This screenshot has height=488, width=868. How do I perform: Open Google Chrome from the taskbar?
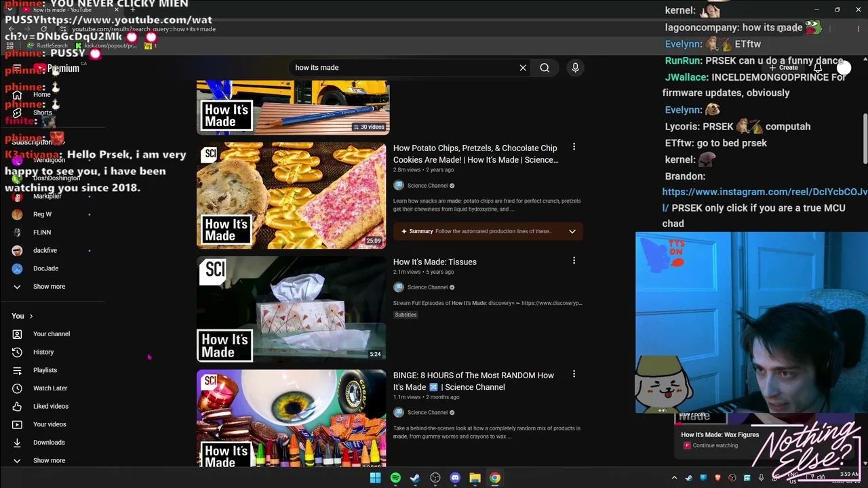pyautogui.click(x=495, y=478)
